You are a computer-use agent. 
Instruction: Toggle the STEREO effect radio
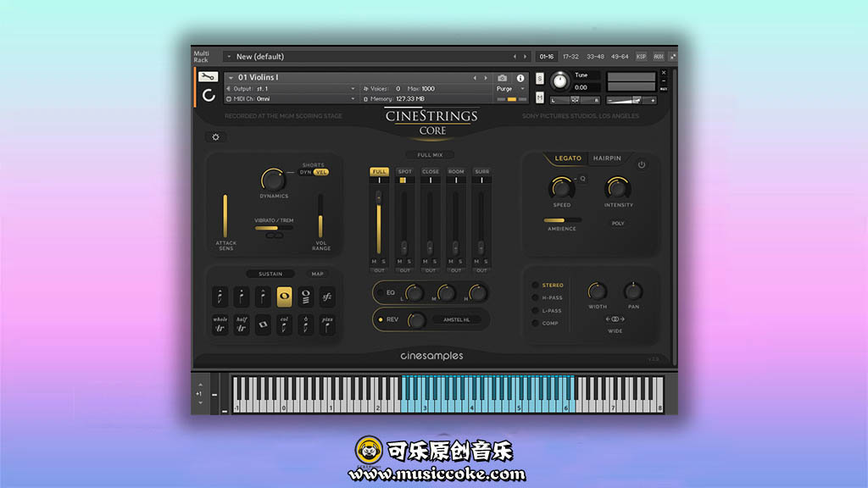(536, 285)
